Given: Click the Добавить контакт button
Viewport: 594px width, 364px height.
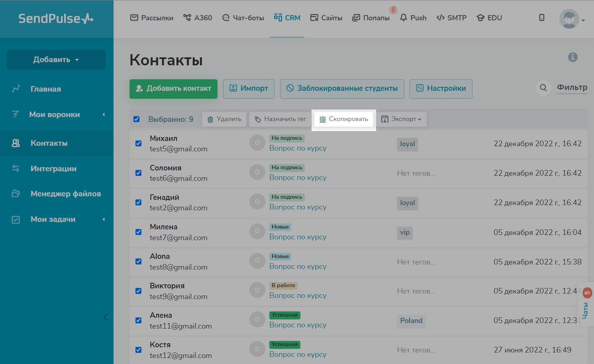Looking at the screenshot, I should point(173,89).
